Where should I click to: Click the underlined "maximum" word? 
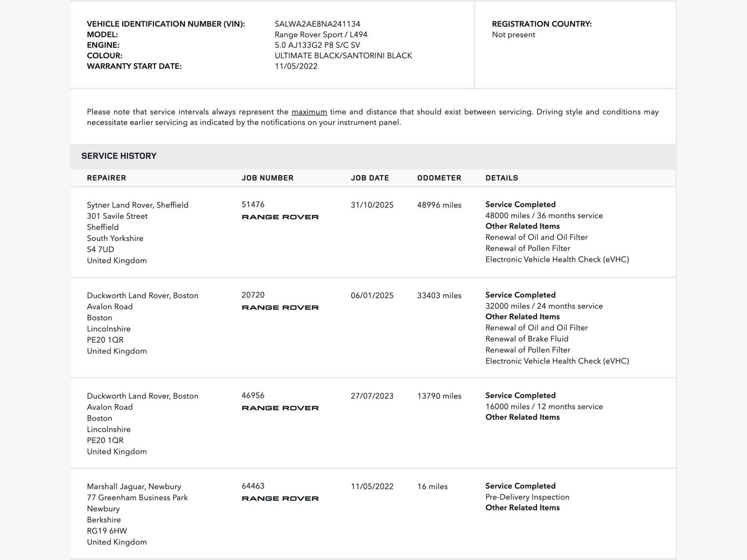(x=309, y=112)
